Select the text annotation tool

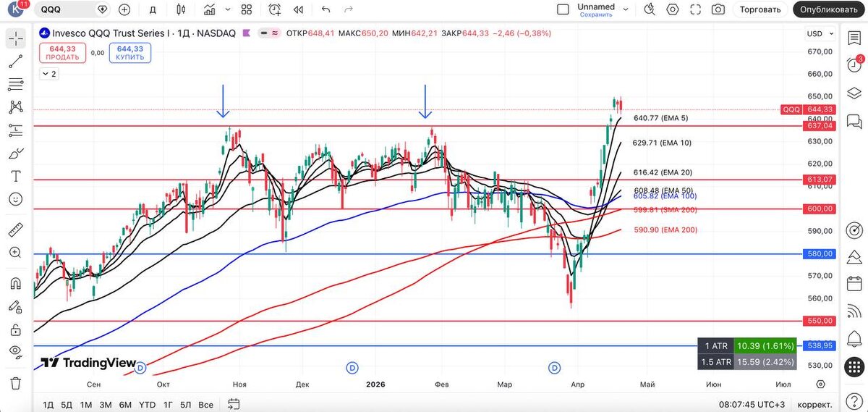pos(15,176)
